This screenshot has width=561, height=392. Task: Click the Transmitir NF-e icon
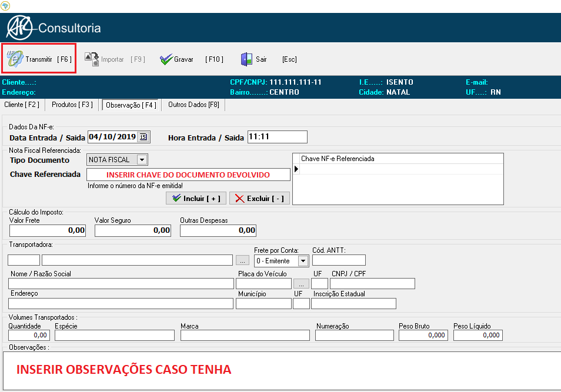[15, 59]
